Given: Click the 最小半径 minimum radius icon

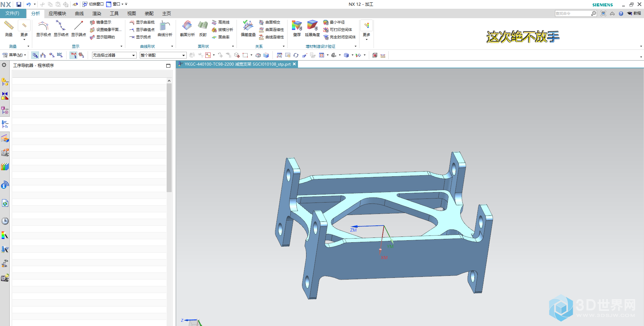Looking at the screenshot, I should coord(326,22).
